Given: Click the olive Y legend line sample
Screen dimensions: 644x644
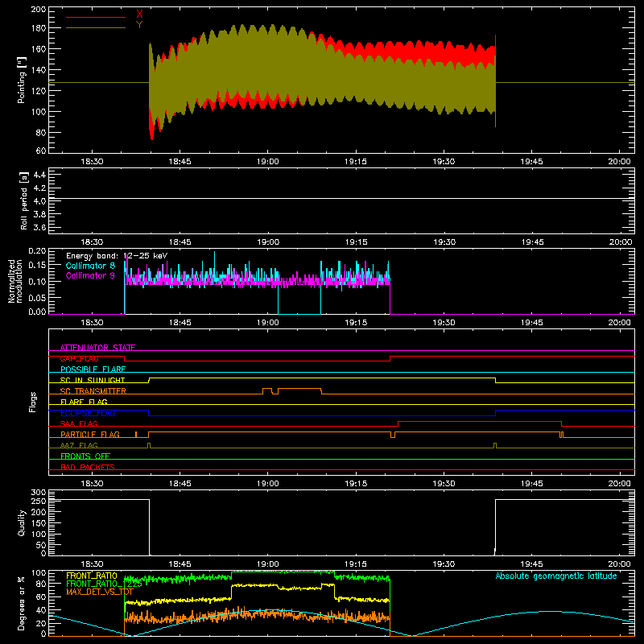Looking at the screenshot, I should point(96,28).
